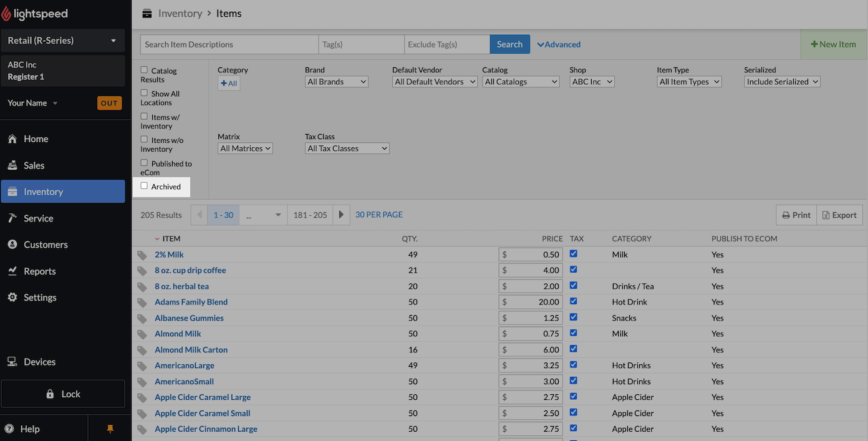Image resolution: width=868 pixels, height=441 pixels.
Task: Click the Search Item Descriptions field
Action: (x=229, y=44)
